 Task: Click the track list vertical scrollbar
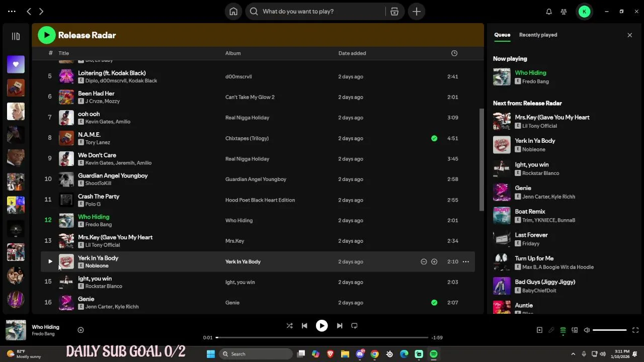point(481,160)
